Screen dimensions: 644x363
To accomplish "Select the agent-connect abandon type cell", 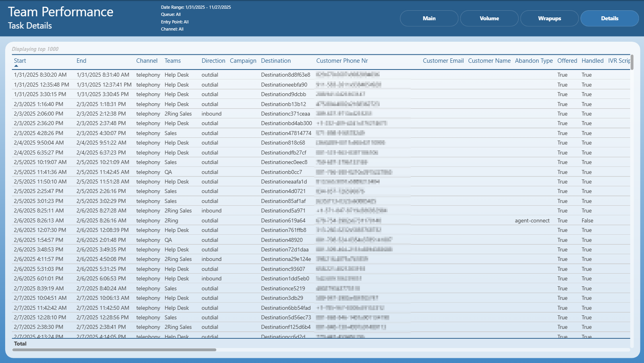I will pyautogui.click(x=532, y=220).
